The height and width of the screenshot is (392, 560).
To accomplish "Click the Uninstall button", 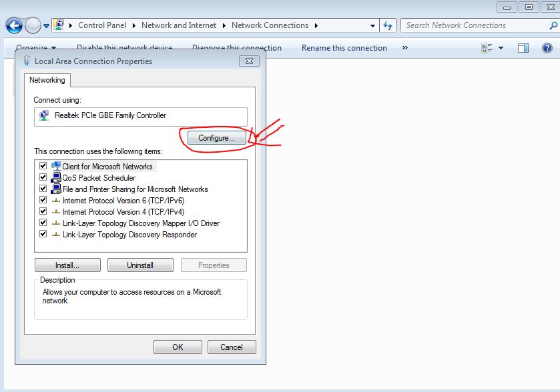I will (x=140, y=265).
